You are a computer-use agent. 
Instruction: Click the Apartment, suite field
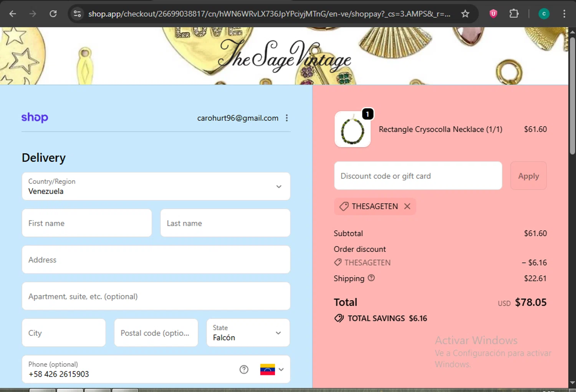[x=156, y=296]
